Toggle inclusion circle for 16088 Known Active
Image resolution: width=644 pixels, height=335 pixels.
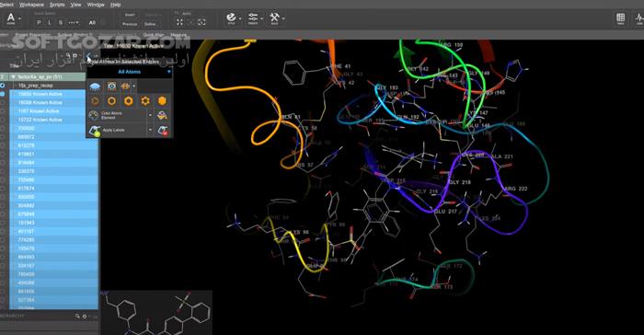click(3, 103)
